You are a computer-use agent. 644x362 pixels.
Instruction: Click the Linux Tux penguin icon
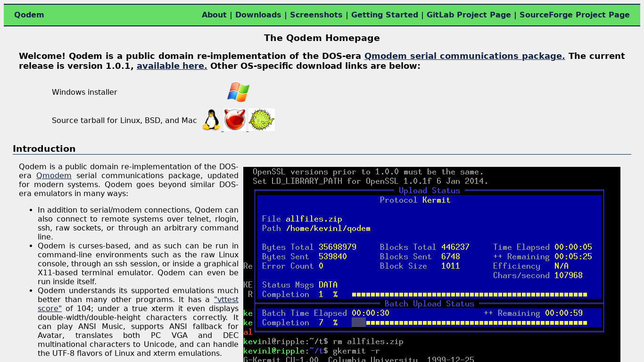coord(211,120)
